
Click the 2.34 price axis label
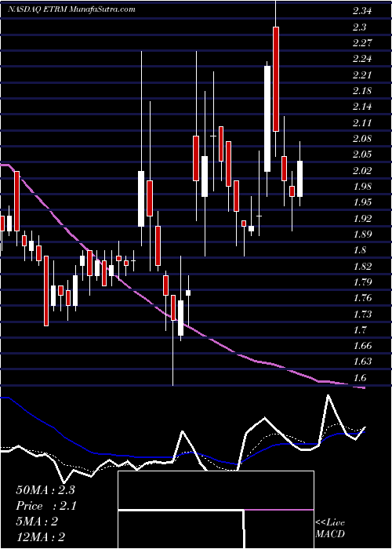point(362,11)
